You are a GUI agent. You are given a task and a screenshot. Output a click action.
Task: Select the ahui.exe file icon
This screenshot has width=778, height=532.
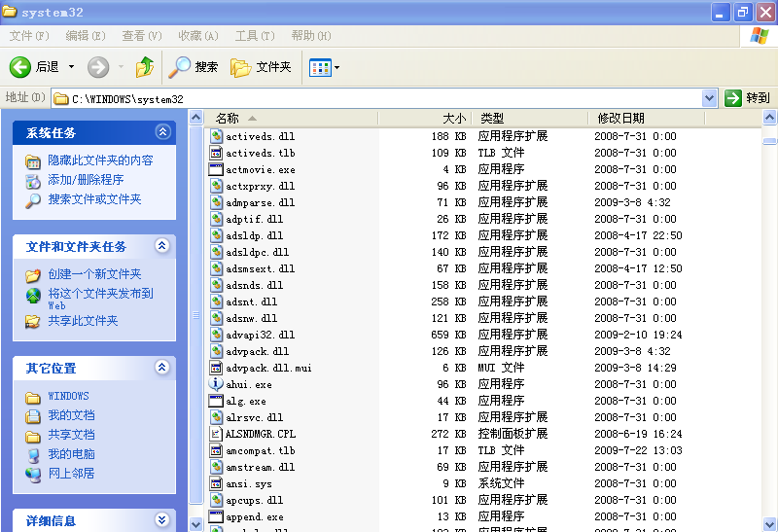[x=217, y=384]
